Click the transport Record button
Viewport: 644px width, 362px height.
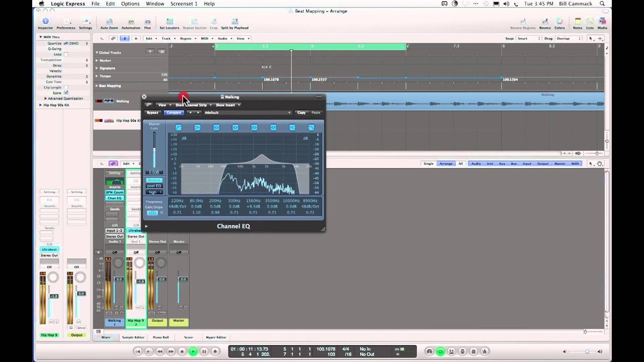click(x=215, y=351)
